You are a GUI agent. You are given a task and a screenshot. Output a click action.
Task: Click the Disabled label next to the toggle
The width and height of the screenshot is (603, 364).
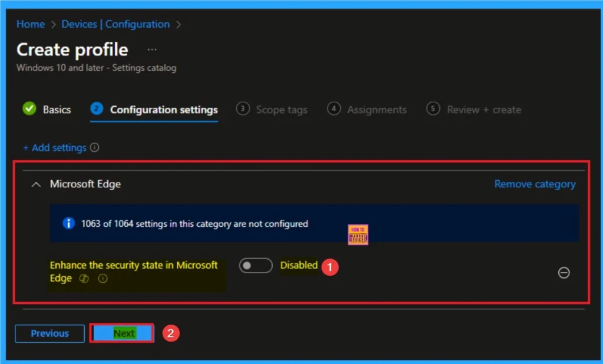pyautogui.click(x=299, y=265)
